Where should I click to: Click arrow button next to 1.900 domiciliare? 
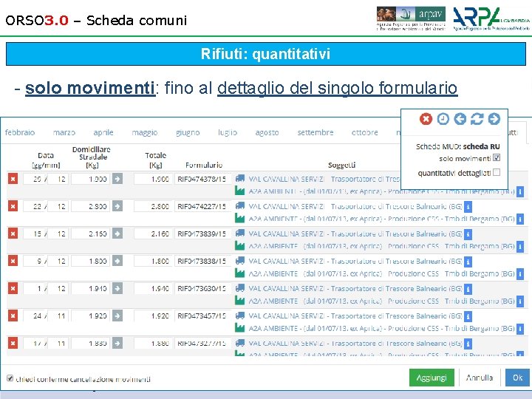tap(117, 179)
